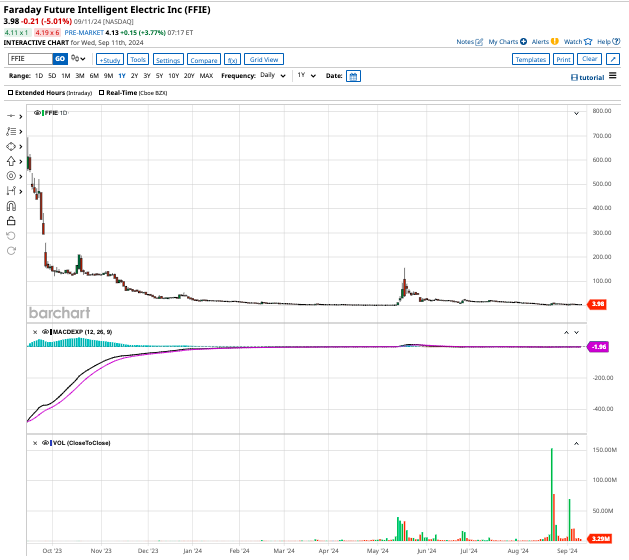Click the FFIE symbol input field
Viewport: 629px width, 560px height.
coord(28,60)
